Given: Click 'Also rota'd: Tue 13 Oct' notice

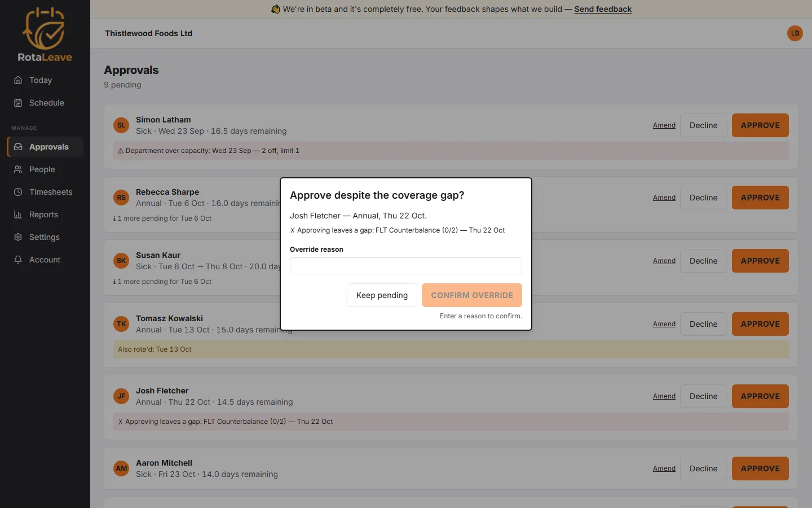Looking at the screenshot, I should [451, 349].
